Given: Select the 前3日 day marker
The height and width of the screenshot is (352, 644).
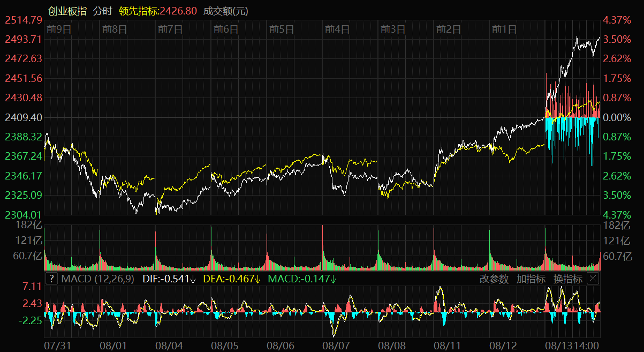Looking at the screenshot, I should [x=393, y=29].
